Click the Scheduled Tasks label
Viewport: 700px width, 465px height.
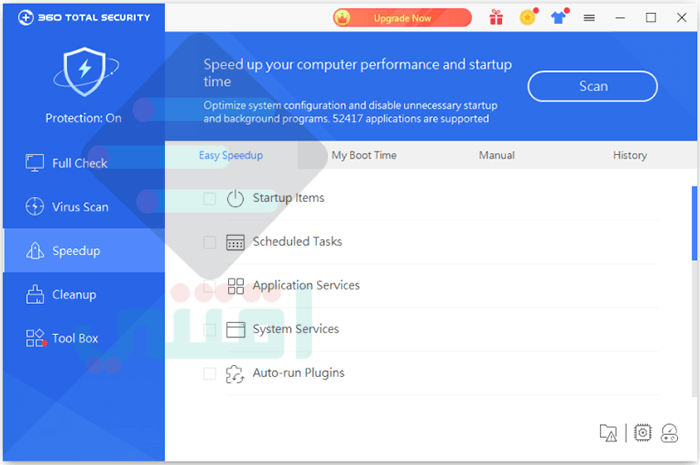click(297, 241)
